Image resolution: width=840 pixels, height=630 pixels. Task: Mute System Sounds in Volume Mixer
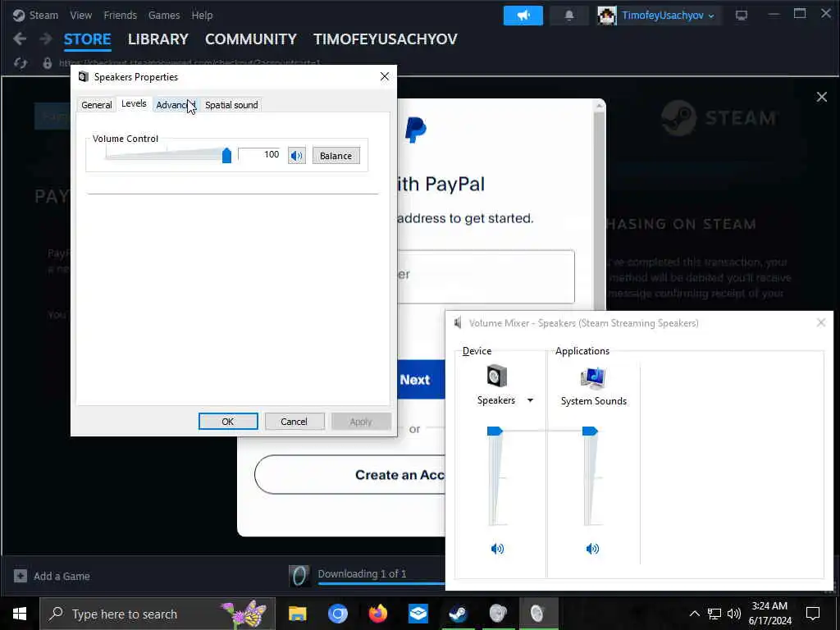click(x=592, y=548)
